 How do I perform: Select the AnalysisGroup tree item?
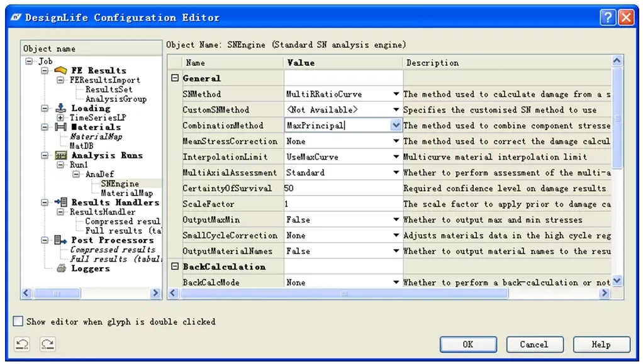(116, 99)
